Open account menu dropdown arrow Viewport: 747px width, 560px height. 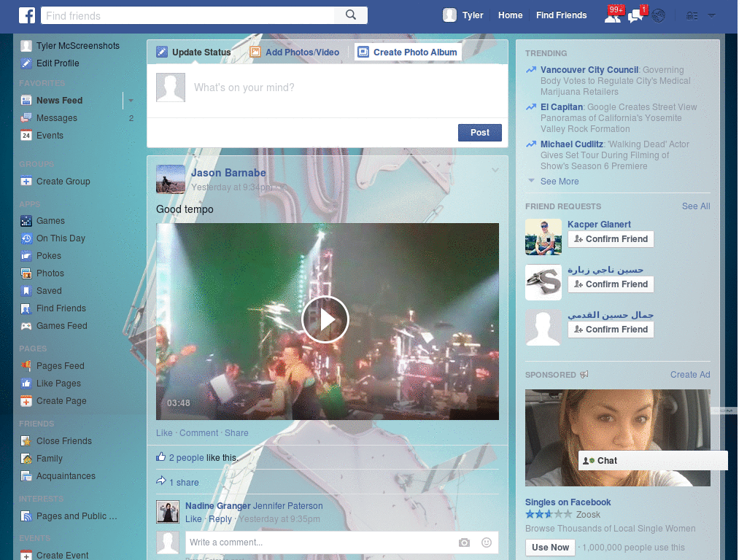pyautogui.click(x=711, y=16)
